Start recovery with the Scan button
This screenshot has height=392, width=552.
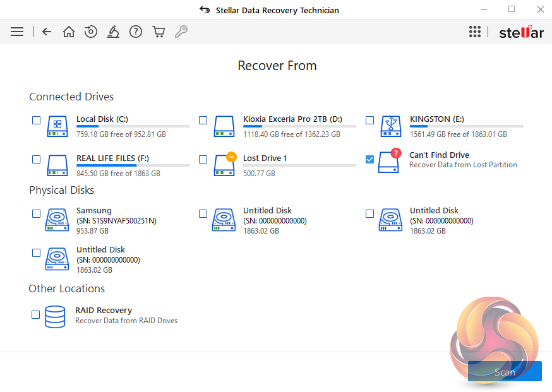[x=505, y=372]
